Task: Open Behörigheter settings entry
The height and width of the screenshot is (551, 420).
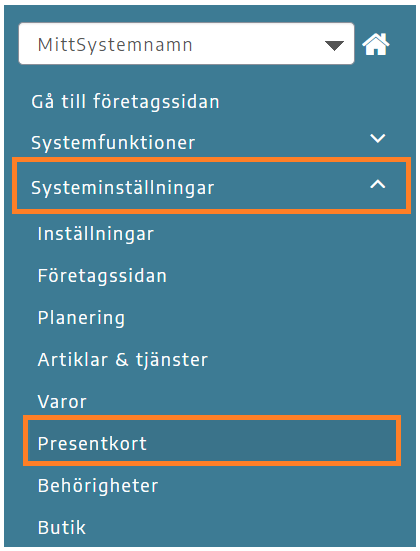Action: click(98, 486)
